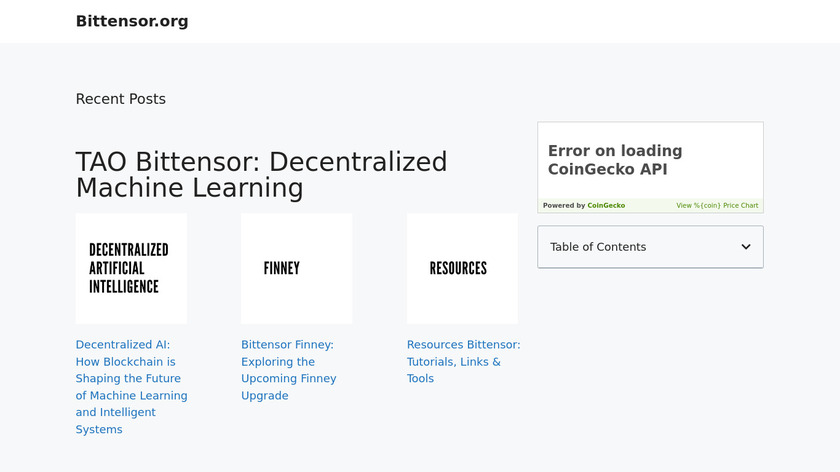Viewport: 840px width, 472px height.
Task: Click the FINNEY text inside the thumbnail
Action: [282, 268]
